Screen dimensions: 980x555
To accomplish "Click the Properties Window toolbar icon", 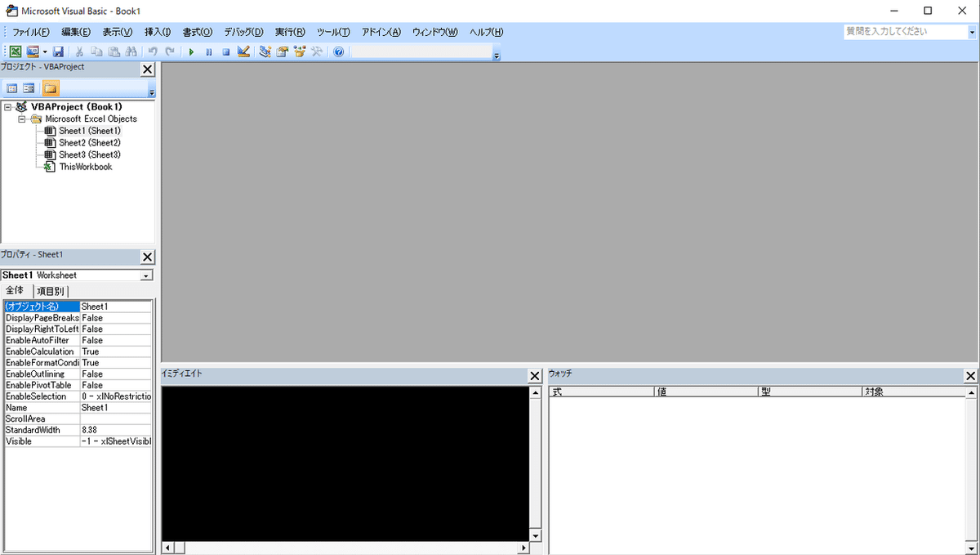I will click(283, 51).
